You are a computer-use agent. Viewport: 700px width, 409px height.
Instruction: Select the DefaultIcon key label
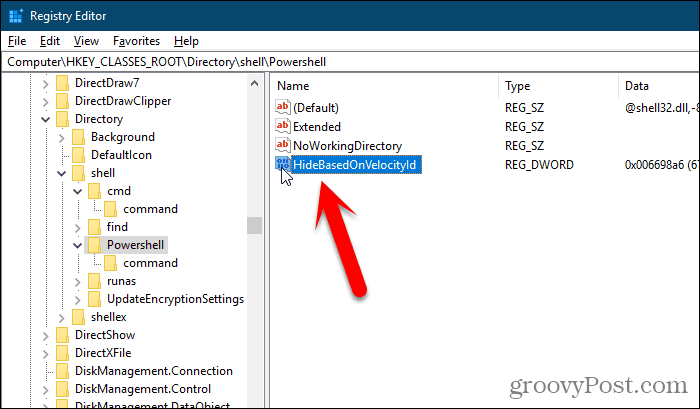click(x=121, y=155)
